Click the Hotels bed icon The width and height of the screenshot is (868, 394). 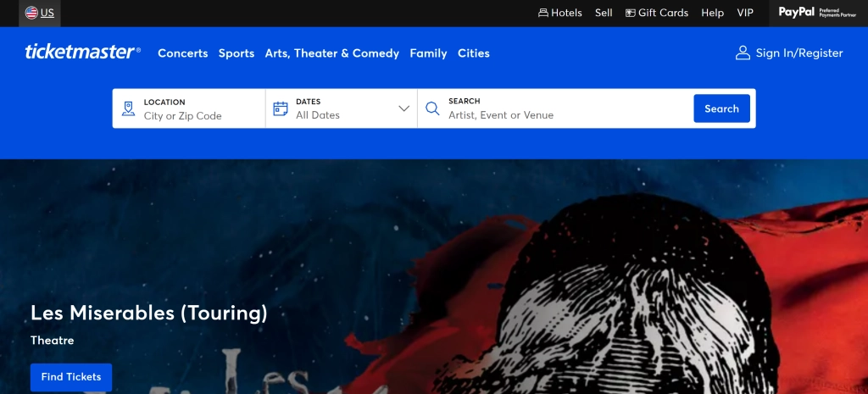[x=543, y=13]
